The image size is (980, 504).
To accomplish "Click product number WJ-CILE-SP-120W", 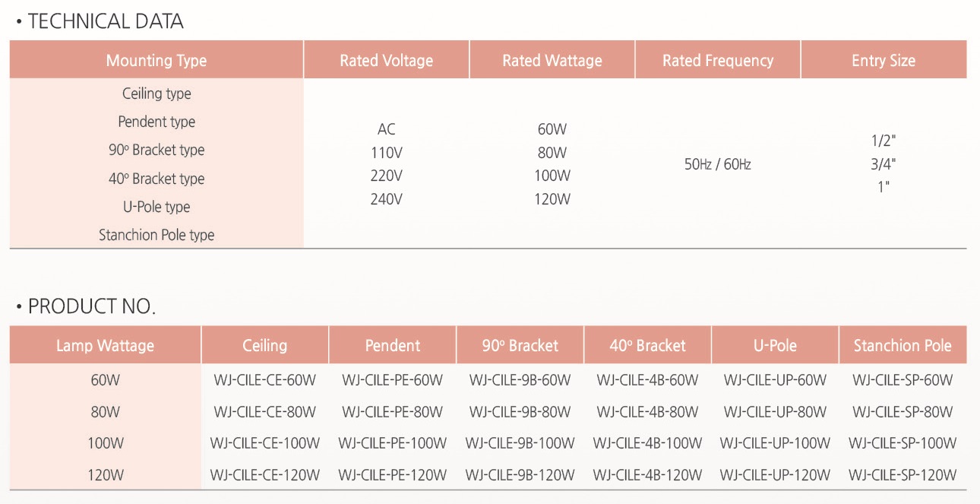I will 903,475.
